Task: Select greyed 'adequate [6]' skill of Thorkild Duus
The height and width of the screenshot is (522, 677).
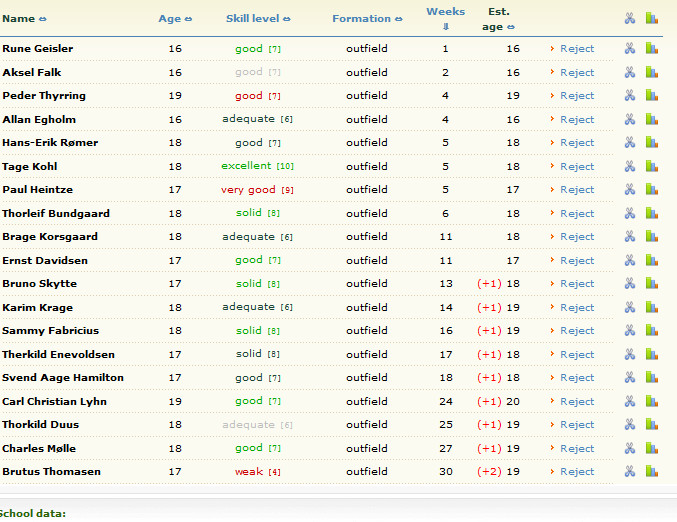Action: [x=257, y=425]
